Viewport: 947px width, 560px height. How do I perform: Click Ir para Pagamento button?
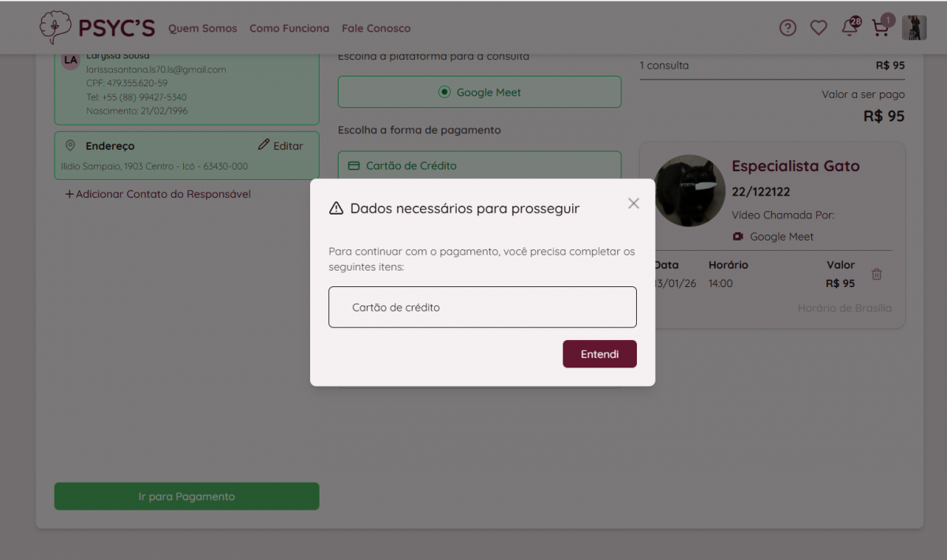186,497
